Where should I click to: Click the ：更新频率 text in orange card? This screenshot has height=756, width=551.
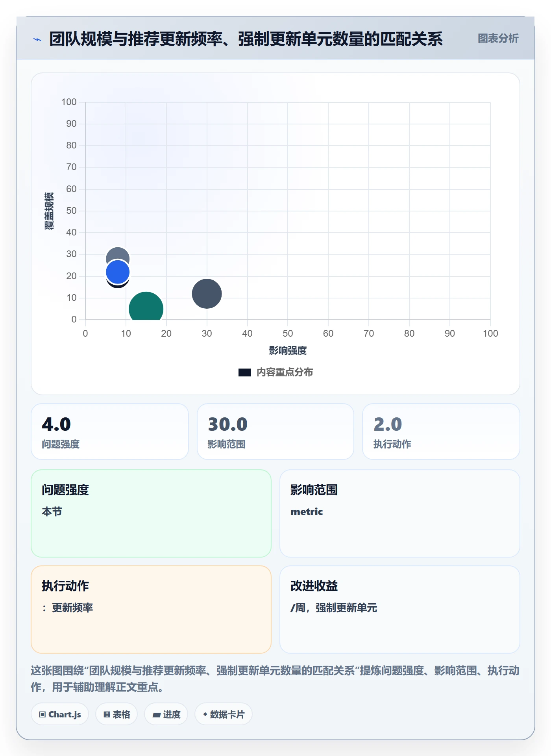point(67,608)
